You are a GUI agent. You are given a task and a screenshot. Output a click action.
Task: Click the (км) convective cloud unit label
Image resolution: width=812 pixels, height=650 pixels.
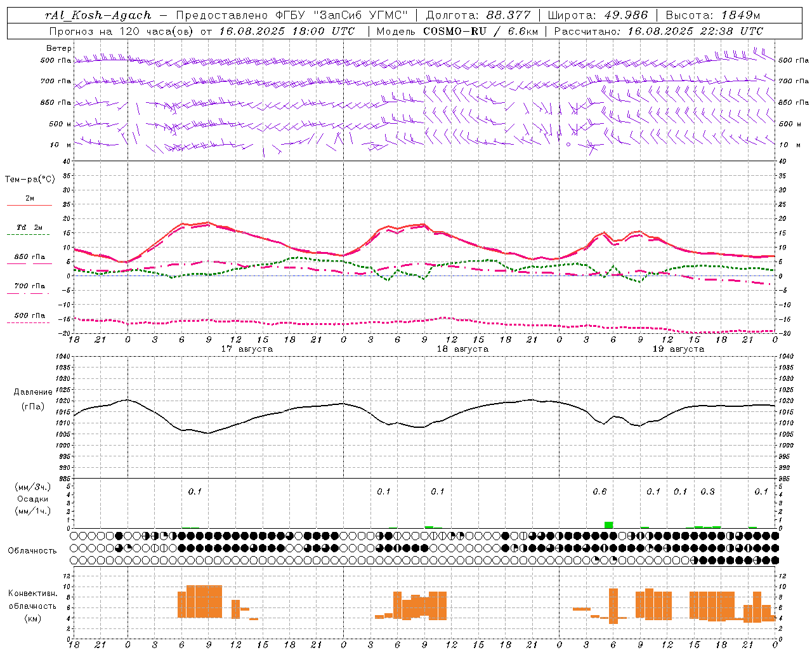(33, 618)
